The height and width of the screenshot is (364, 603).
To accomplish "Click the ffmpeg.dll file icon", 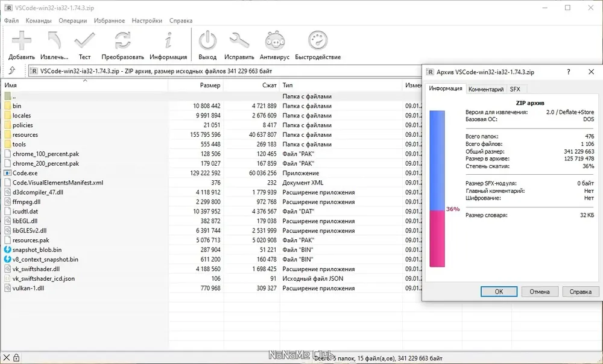I will (x=8, y=202).
